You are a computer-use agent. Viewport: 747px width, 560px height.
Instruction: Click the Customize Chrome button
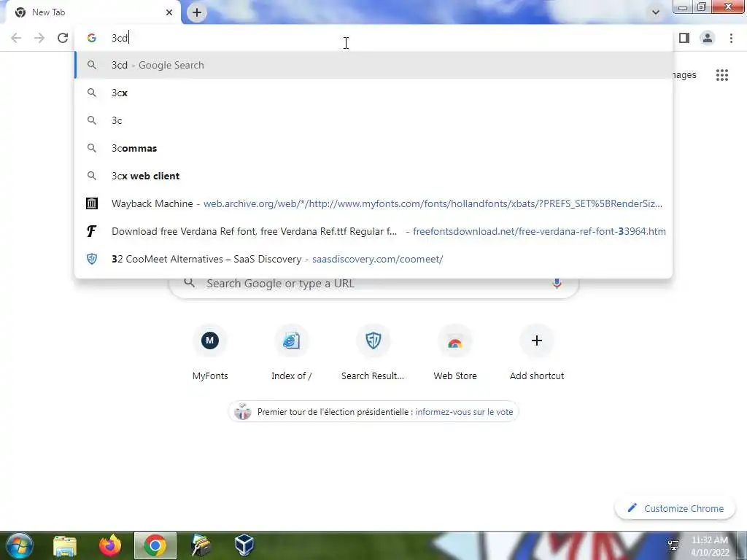coord(676,508)
